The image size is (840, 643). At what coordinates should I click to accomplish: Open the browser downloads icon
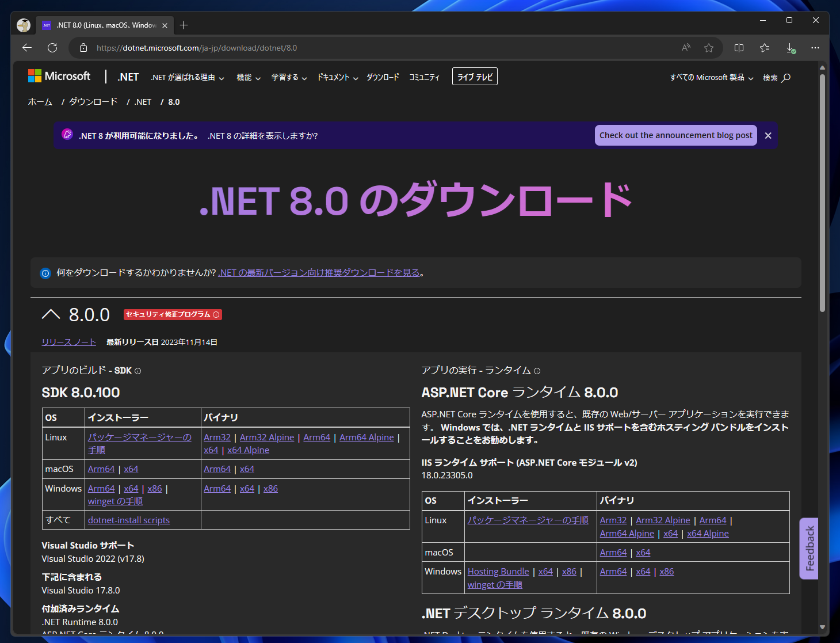coord(791,48)
